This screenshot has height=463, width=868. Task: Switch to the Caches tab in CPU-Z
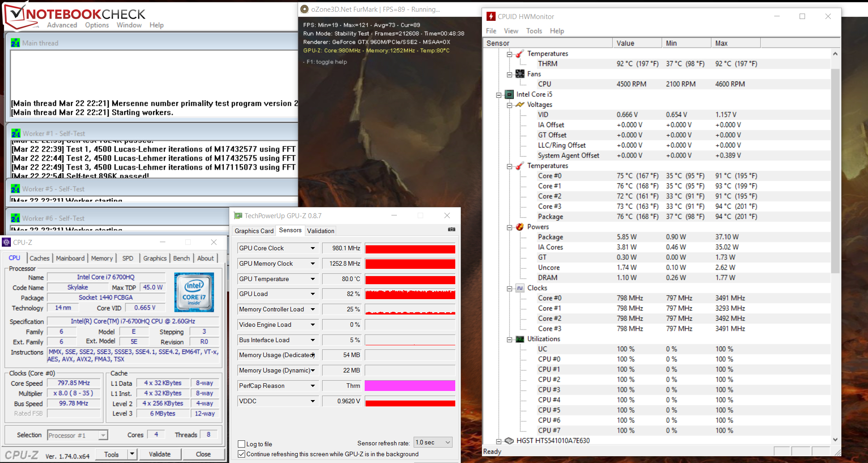pyautogui.click(x=39, y=258)
